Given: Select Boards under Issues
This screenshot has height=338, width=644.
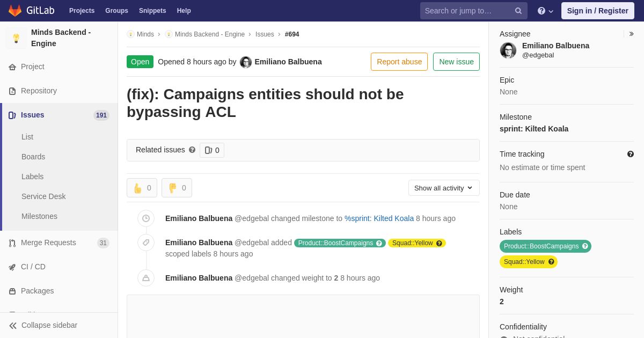Looking at the screenshot, I should pyautogui.click(x=33, y=157).
